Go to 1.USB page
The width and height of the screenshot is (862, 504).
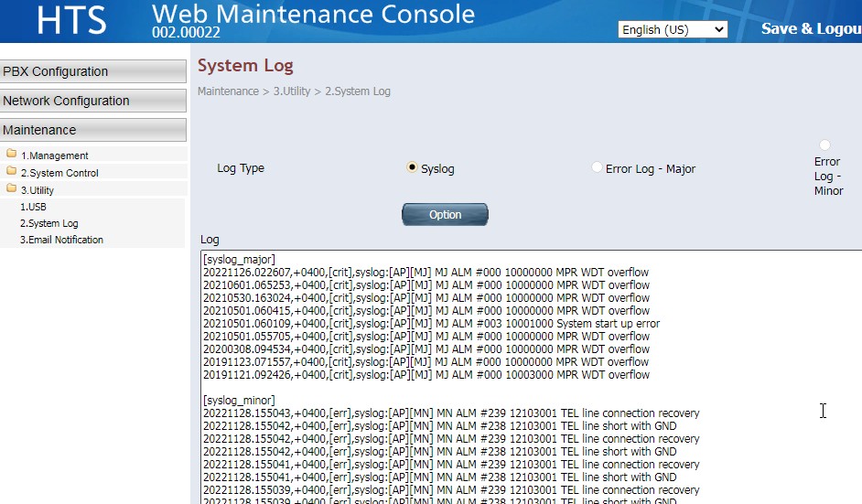click(x=33, y=208)
